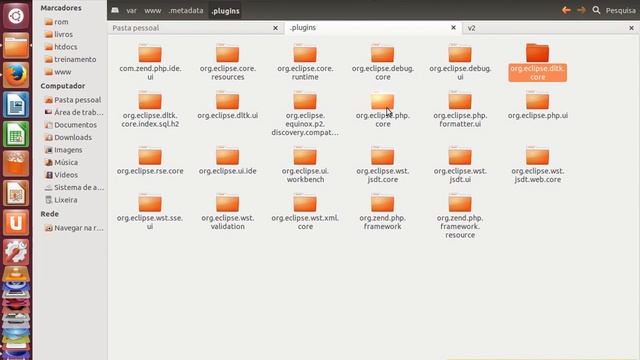This screenshot has height=360, width=640.
Task: Click .plugins path bar button
Action: click(x=225, y=11)
